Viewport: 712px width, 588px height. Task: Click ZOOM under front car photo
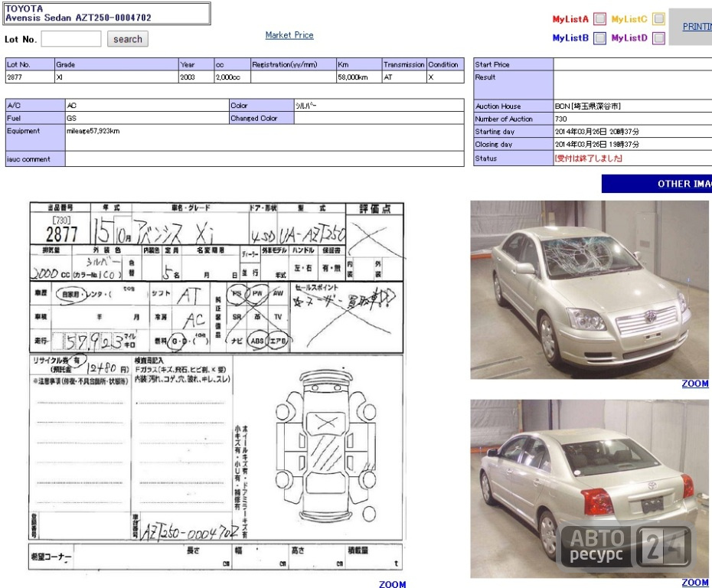click(694, 384)
